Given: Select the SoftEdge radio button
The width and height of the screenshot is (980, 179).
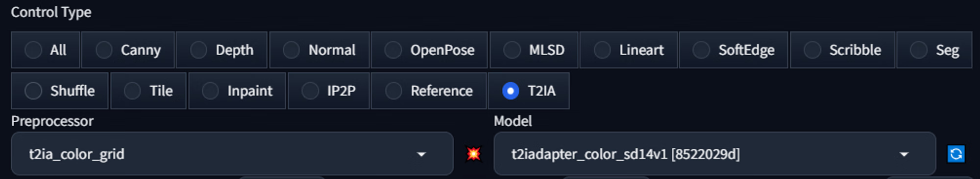Looking at the screenshot, I should pyautogui.click(x=734, y=50).
